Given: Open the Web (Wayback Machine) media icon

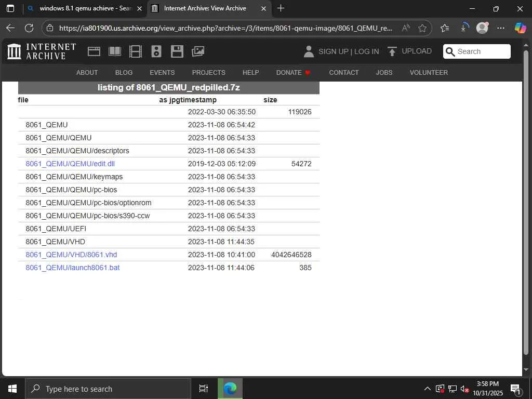Looking at the screenshot, I should click(94, 51).
